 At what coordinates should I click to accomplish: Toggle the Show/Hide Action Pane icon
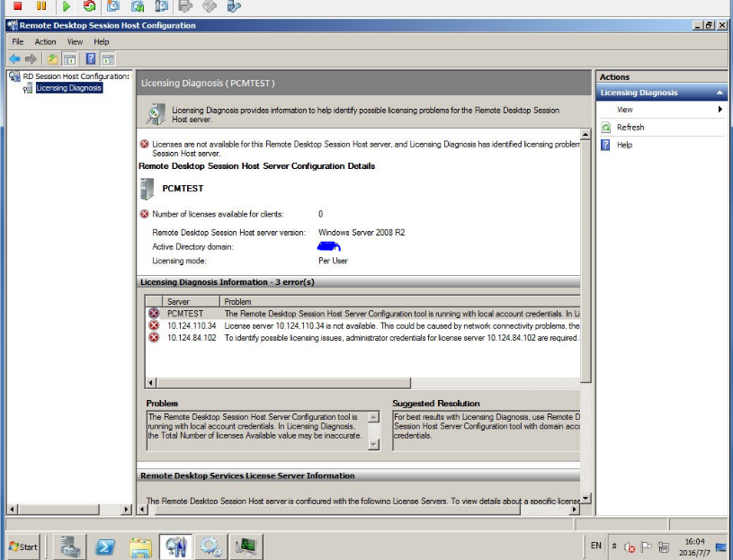click(108, 58)
